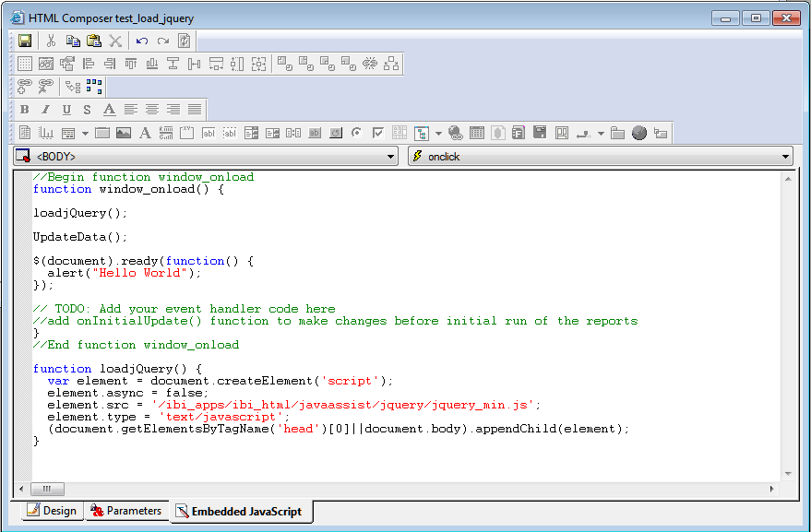Insert a frame object
The image size is (811, 532).
coord(102,133)
